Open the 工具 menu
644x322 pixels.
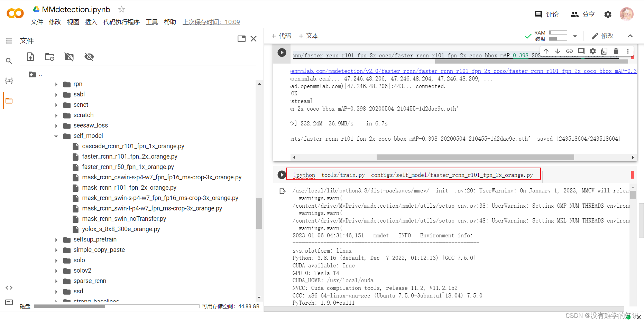tap(152, 22)
